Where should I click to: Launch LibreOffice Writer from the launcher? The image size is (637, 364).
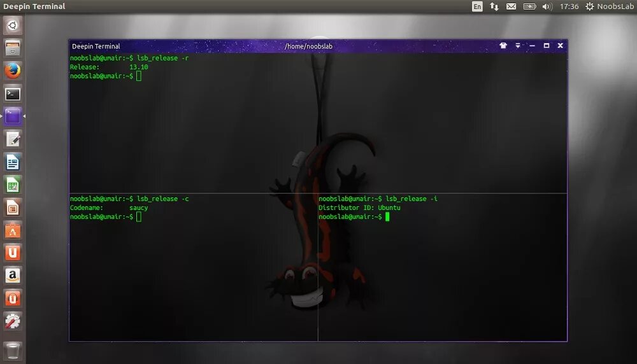point(13,162)
